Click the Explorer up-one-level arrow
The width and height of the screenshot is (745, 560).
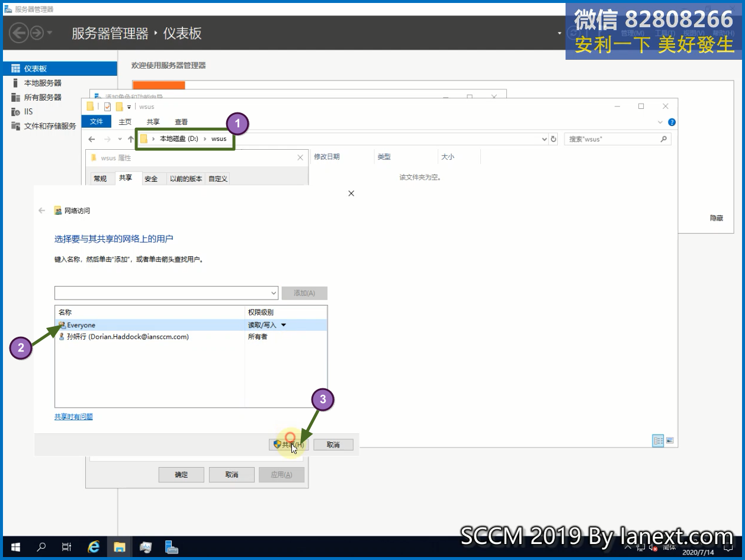click(131, 139)
